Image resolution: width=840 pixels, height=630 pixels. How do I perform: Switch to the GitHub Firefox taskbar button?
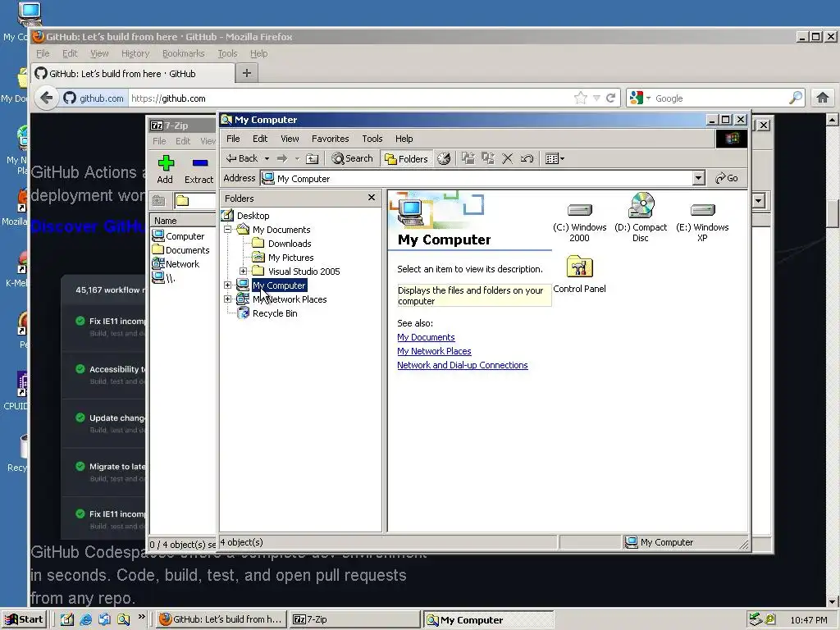click(x=221, y=619)
